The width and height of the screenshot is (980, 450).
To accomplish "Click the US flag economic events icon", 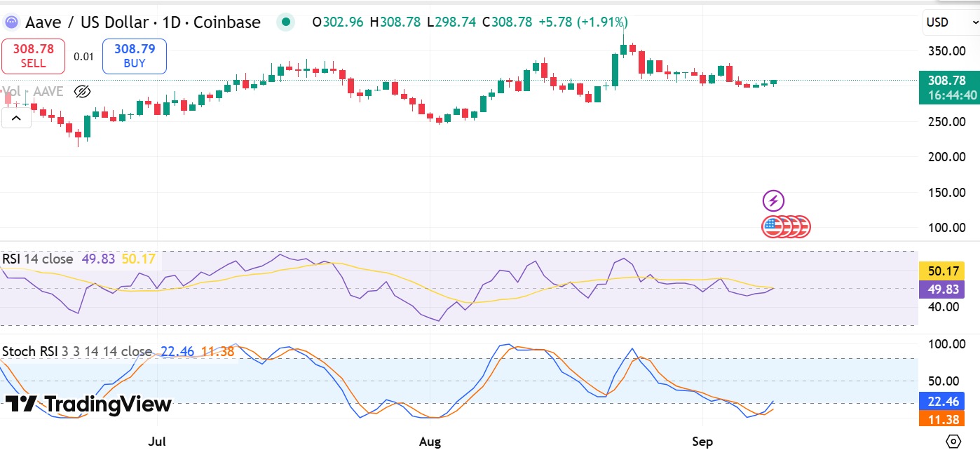I will click(x=785, y=226).
